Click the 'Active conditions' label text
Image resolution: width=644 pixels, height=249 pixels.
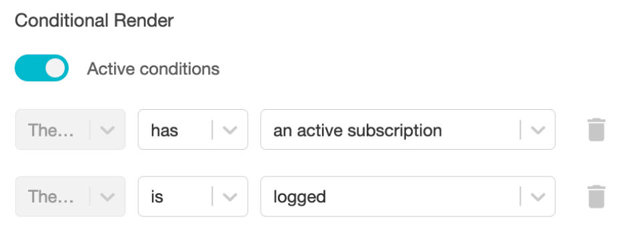click(153, 69)
